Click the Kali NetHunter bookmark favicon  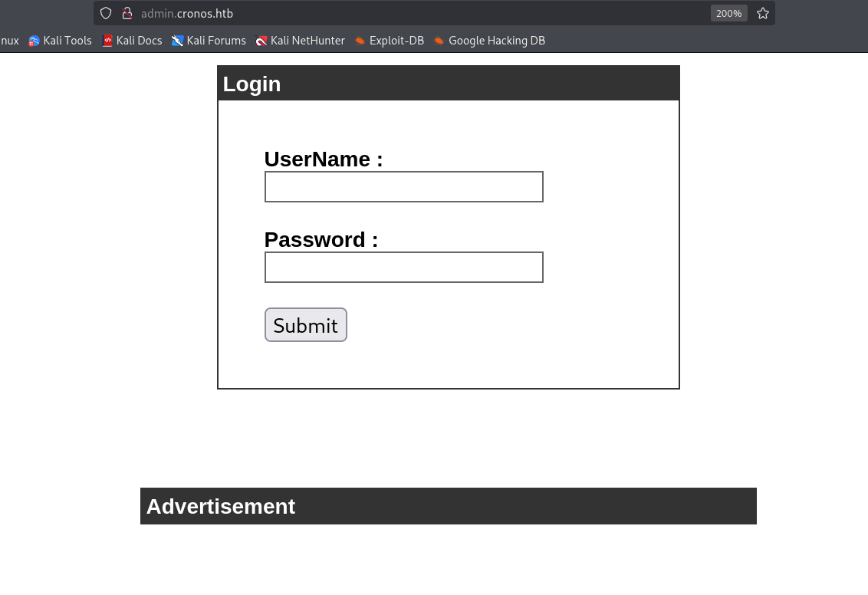tap(261, 41)
